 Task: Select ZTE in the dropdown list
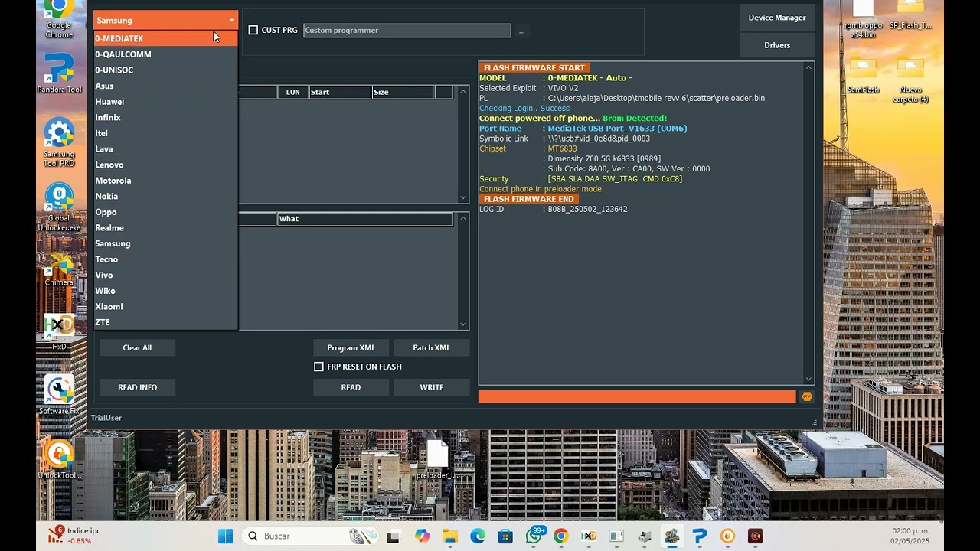pyautogui.click(x=165, y=322)
